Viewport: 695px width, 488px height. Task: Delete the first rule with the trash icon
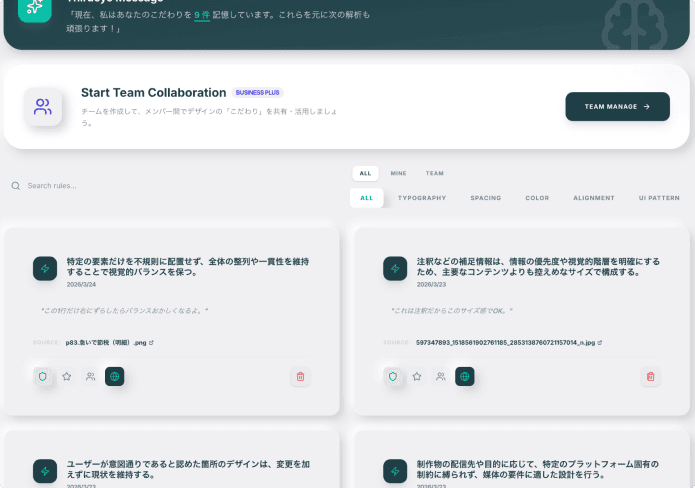coord(300,376)
